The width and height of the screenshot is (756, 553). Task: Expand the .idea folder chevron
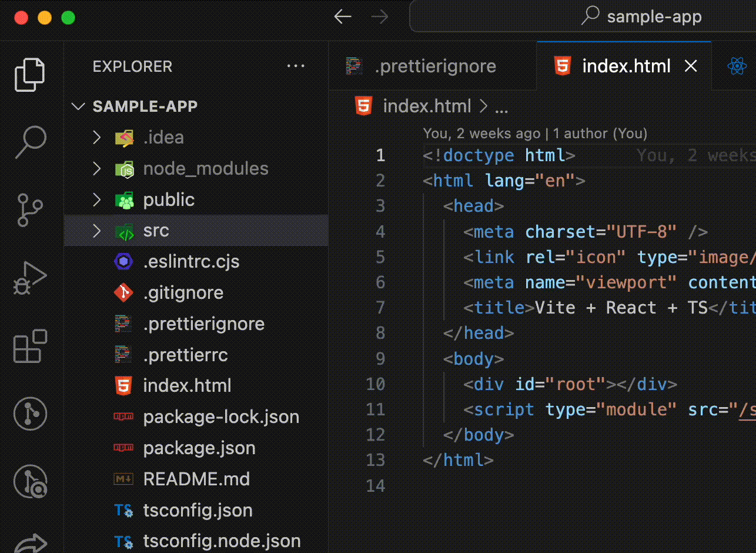coord(97,138)
